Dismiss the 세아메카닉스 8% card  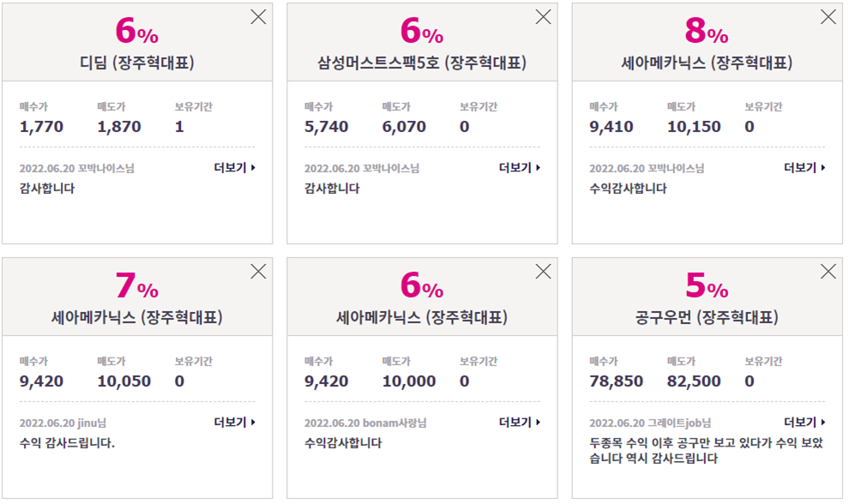[x=828, y=17]
